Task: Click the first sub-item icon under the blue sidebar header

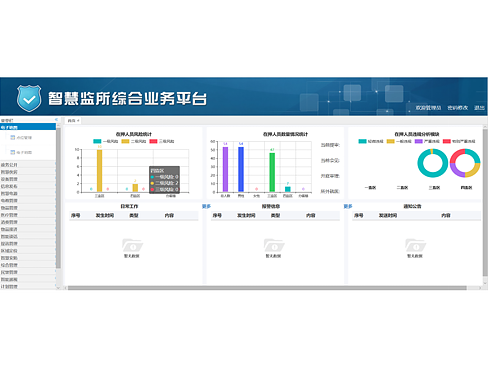Action: pyautogui.click(x=13, y=137)
